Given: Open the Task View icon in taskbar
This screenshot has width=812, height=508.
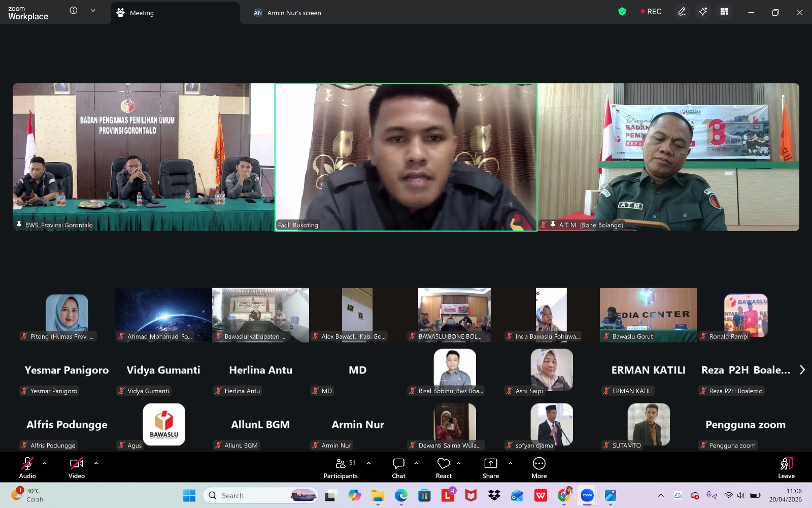Looking at the screenshot, I should click(331, 495).
